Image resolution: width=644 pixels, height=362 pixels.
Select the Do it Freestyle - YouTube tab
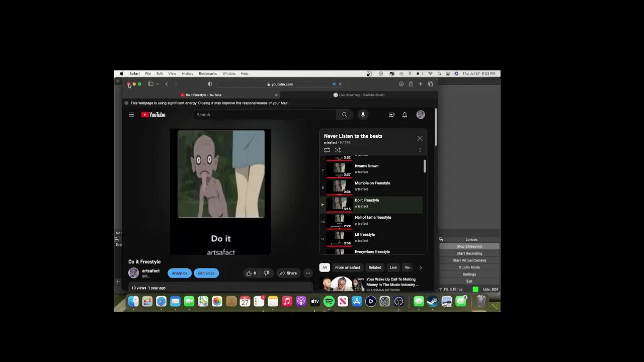(x=201, y=95)
